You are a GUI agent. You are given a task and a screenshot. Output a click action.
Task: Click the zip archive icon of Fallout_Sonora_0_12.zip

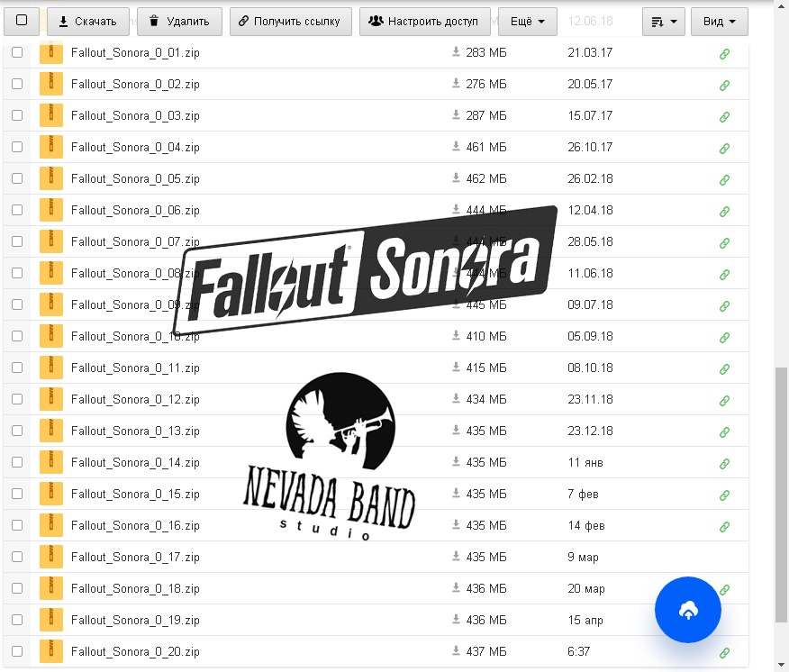click(x=51, y=399)
